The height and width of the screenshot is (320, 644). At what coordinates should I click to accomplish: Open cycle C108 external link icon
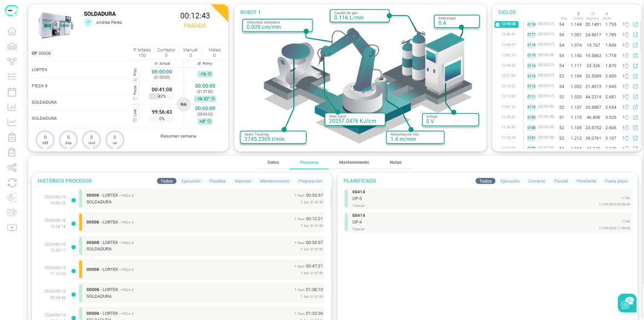[x=635, y=128]
